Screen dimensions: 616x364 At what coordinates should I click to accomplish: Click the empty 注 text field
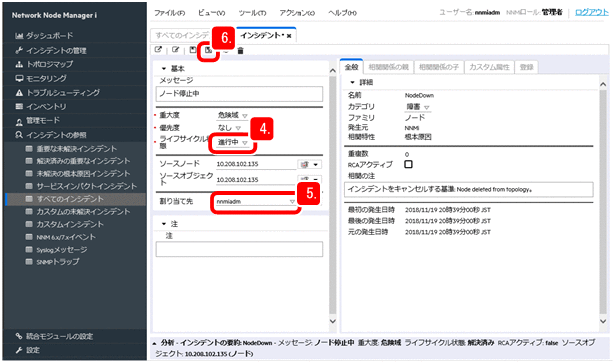coord(239,249)
